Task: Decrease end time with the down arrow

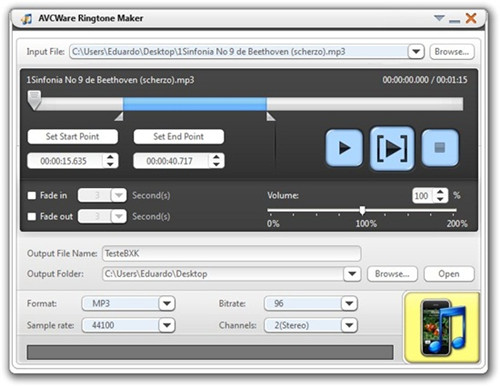Action: tap(216, 164)
